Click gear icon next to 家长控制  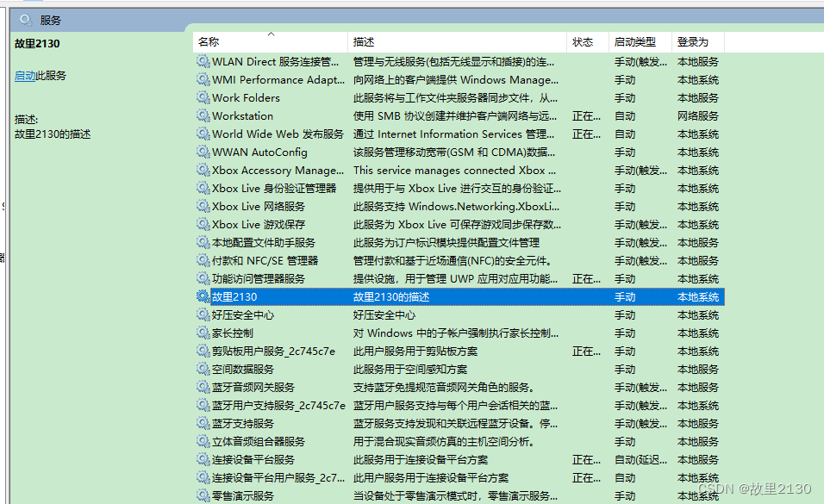coord(203,333)
